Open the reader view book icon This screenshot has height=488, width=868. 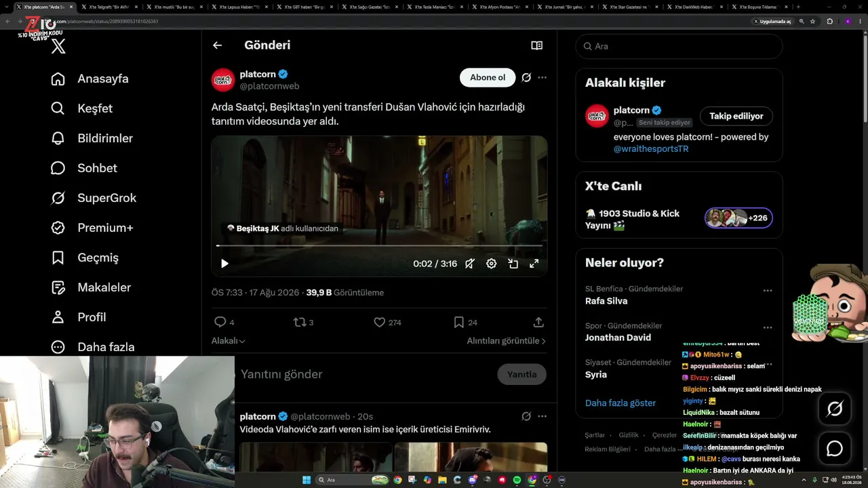pos(536,45)
